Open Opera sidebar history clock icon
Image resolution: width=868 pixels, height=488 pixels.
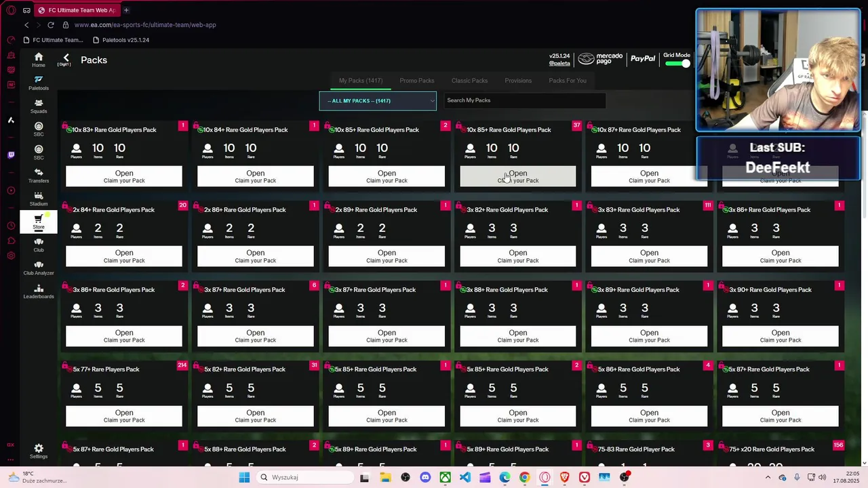(11, 226)
